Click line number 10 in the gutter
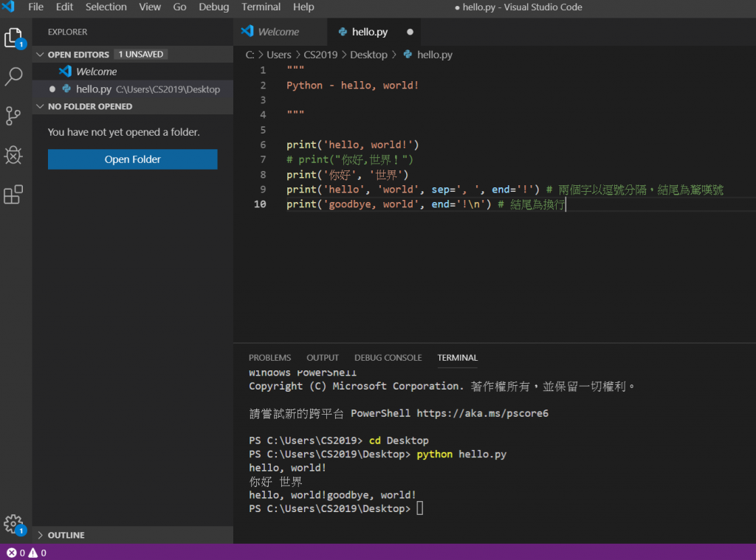The image size is (756, 560). 260,204
